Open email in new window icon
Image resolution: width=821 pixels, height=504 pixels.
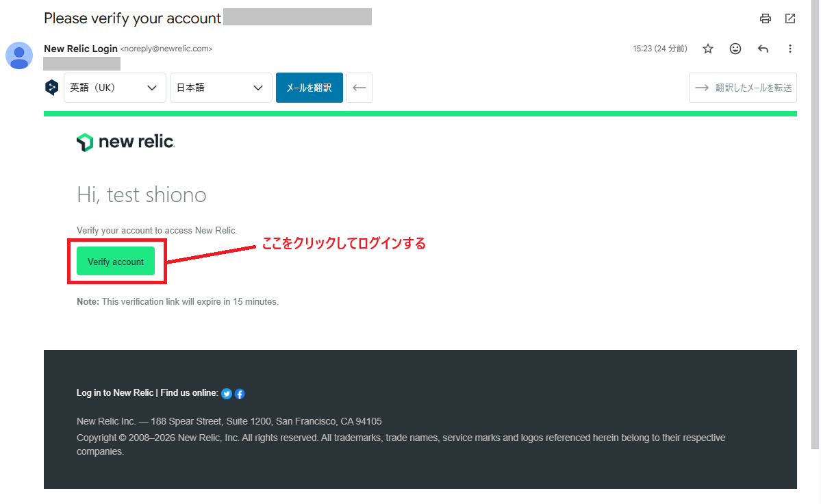[x=790, y=19]
